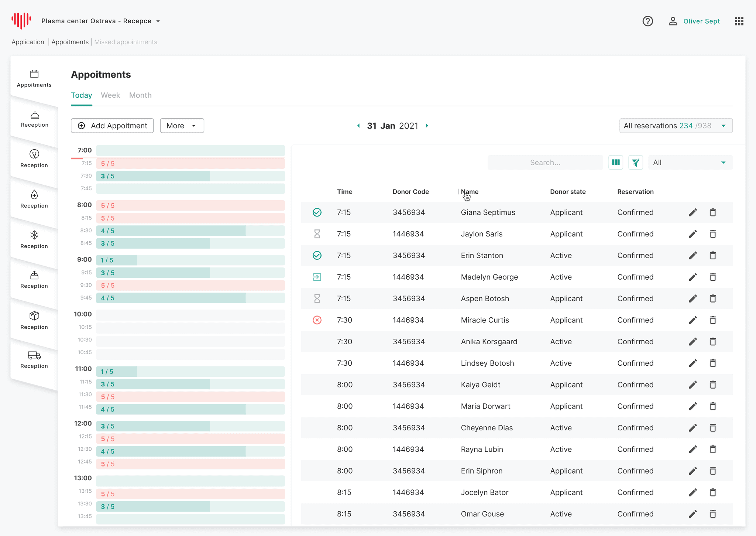This screenshot has width=756, height=536.
Task: Switch to the Week tab
Action: click(x=110, y=95)
